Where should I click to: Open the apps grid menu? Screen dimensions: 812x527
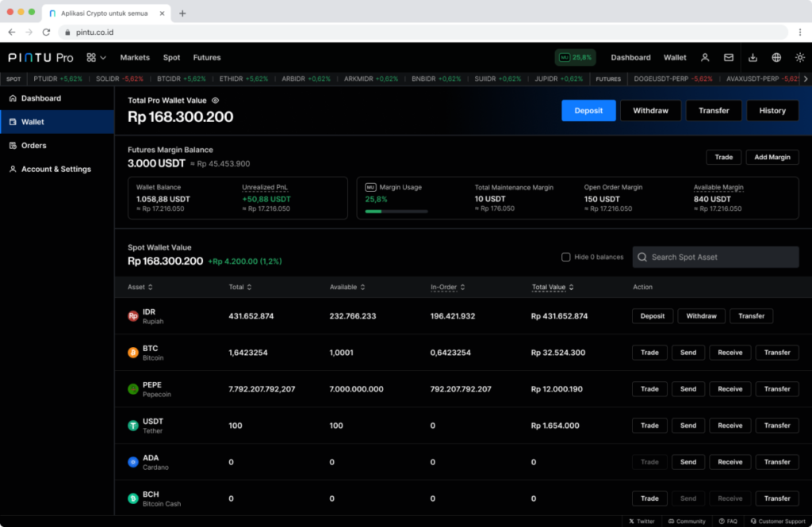click(96, 58)
